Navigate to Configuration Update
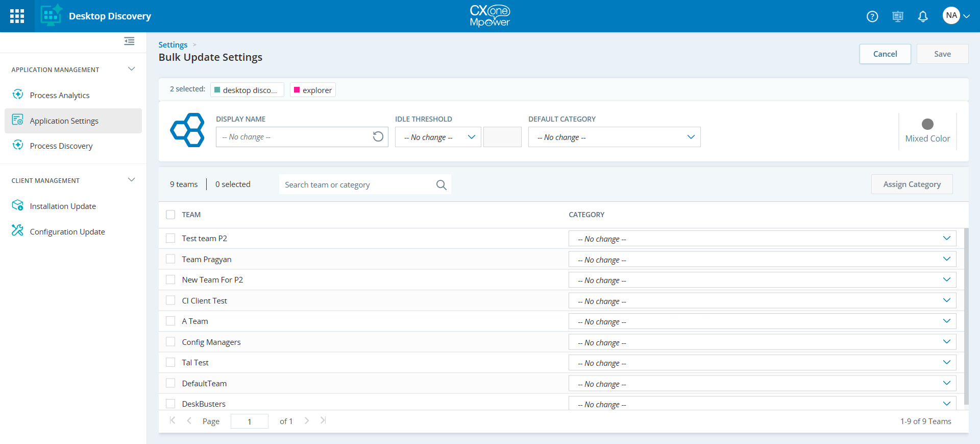 67,232
